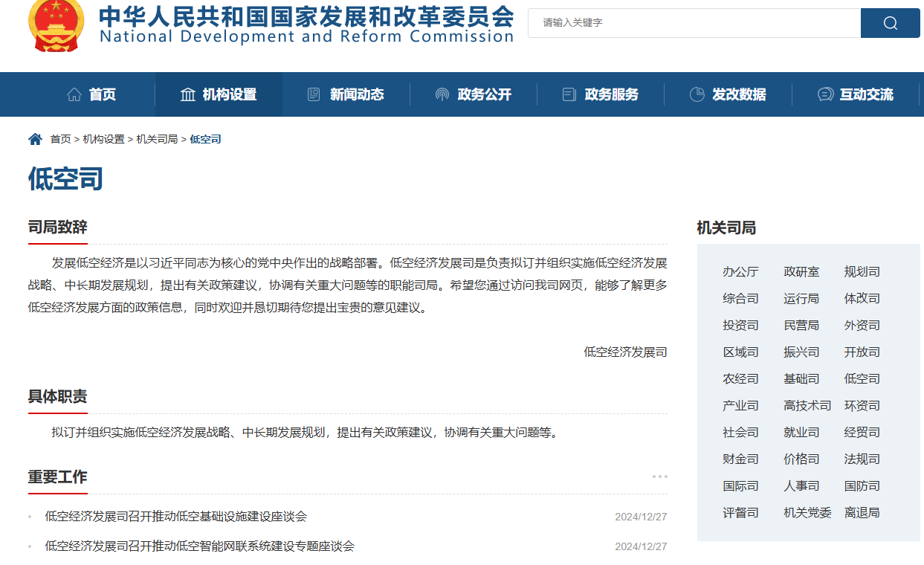Open 国防司 in department list
This screenshot has width=924, height=565.
point(862,485)
